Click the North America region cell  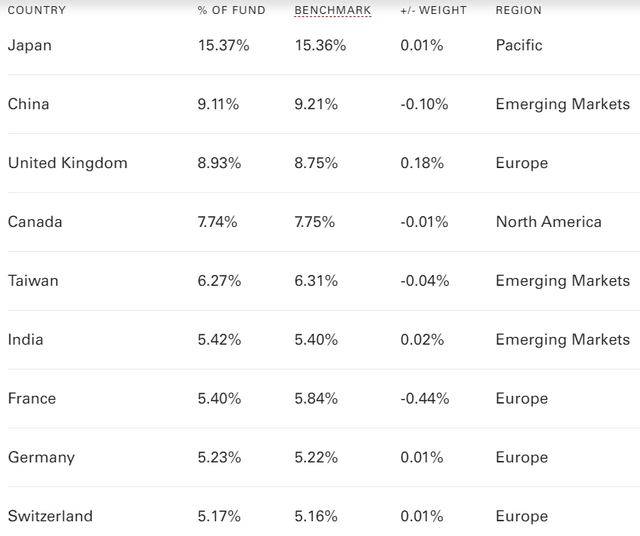pyautogui.click(x=548, y=222)
